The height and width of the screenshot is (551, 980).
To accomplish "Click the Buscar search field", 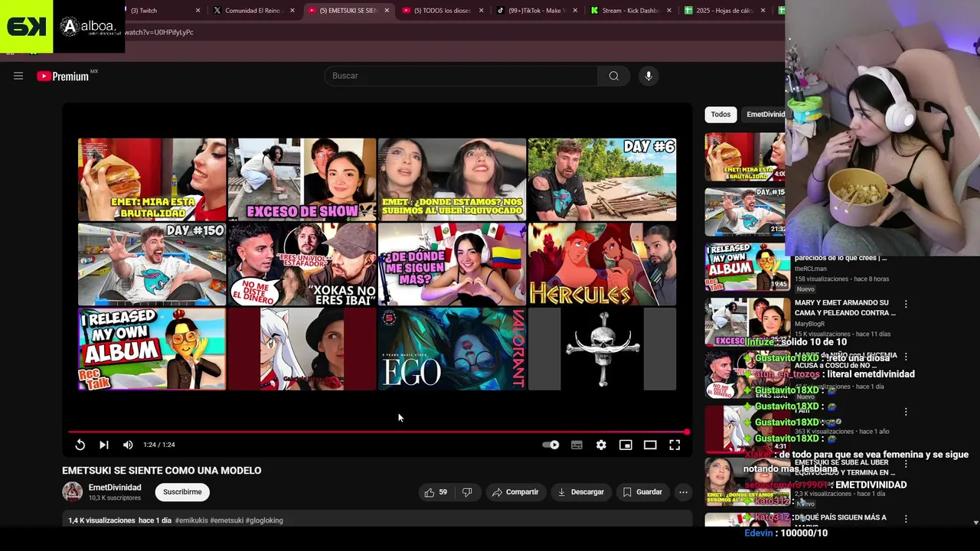I will (461, 76).
